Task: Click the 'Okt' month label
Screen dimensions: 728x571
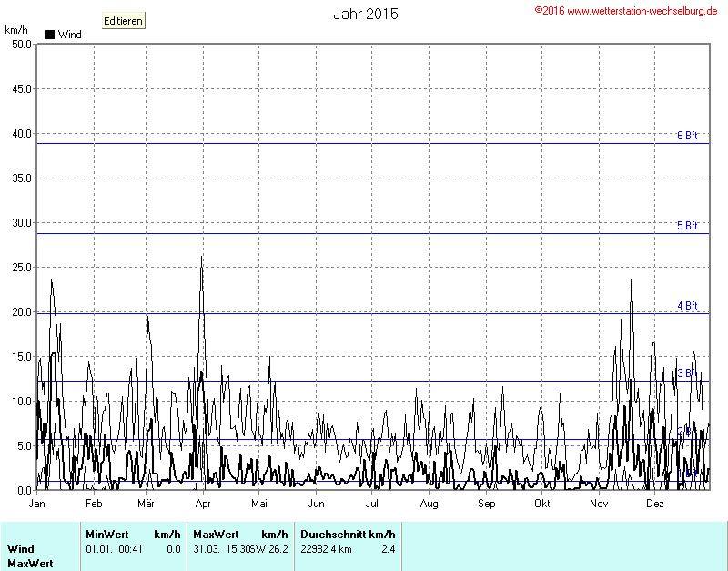Action: pos(541,504)
